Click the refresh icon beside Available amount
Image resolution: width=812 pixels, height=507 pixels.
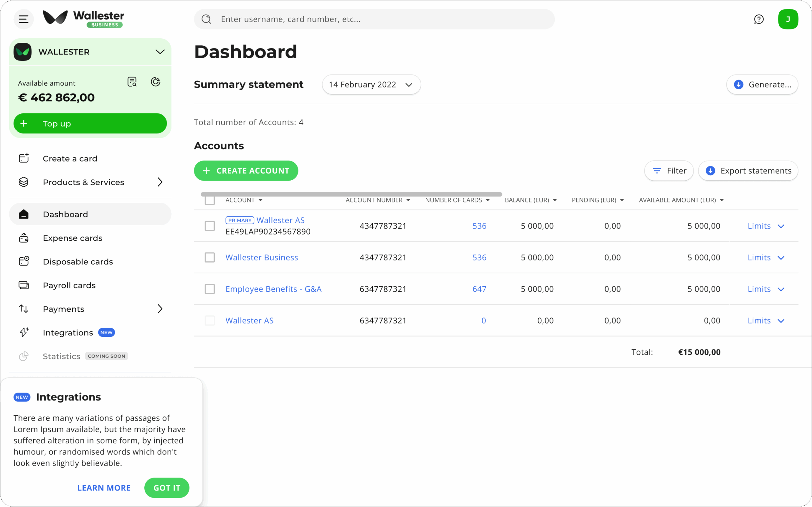click(155, 82)
